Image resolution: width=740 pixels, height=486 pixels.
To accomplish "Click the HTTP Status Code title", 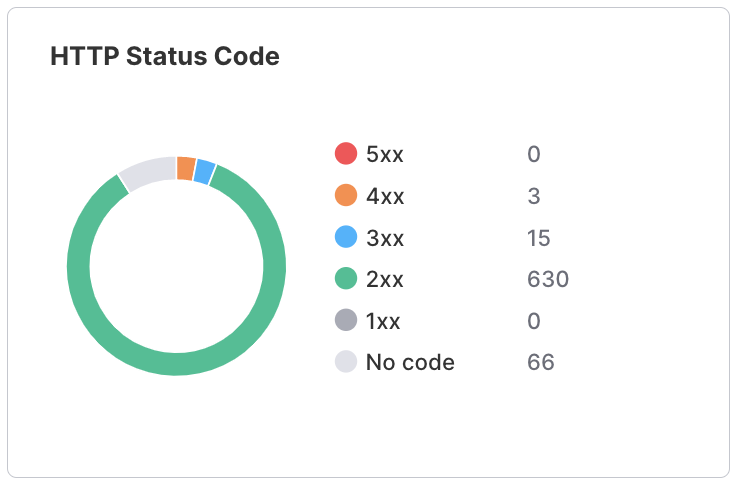I will pos(165,56).
